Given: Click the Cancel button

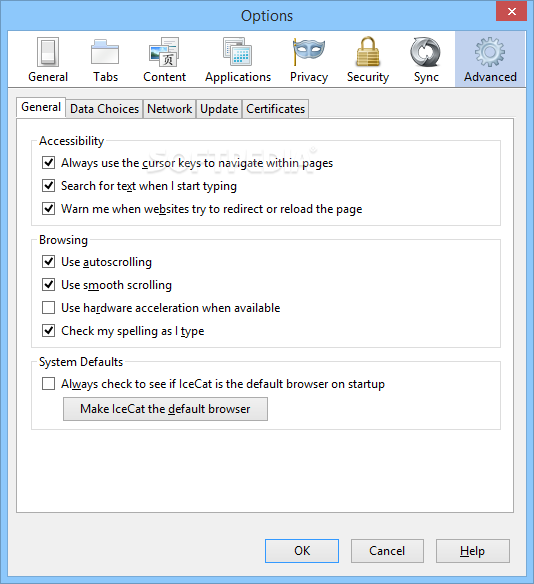Looking at the screenshot, I should [387, 551].
